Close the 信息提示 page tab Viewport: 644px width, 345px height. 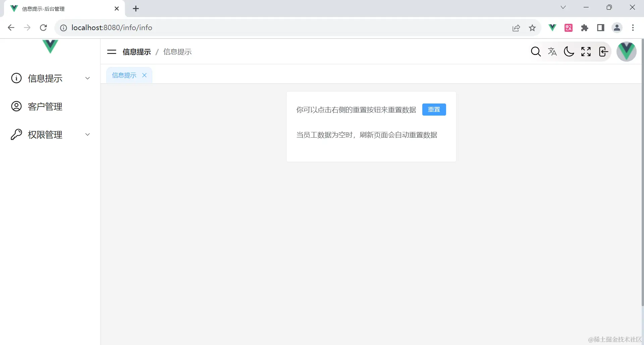[145, 75]
